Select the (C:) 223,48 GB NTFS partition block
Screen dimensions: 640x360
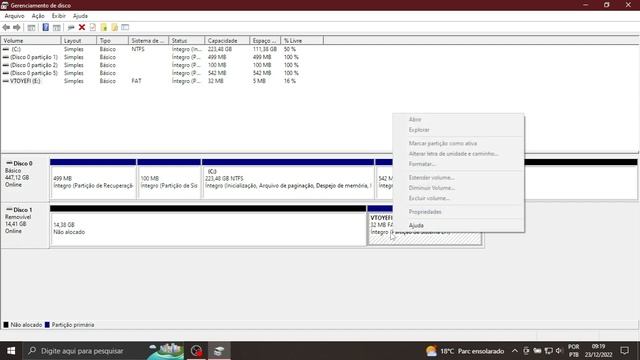click(x=288, y=179)
